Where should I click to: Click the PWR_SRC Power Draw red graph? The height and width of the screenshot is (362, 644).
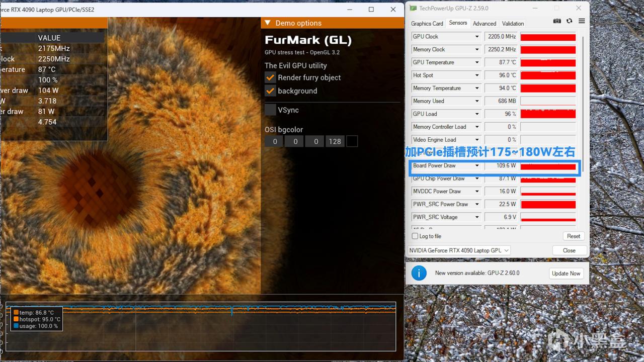[548, 204]
